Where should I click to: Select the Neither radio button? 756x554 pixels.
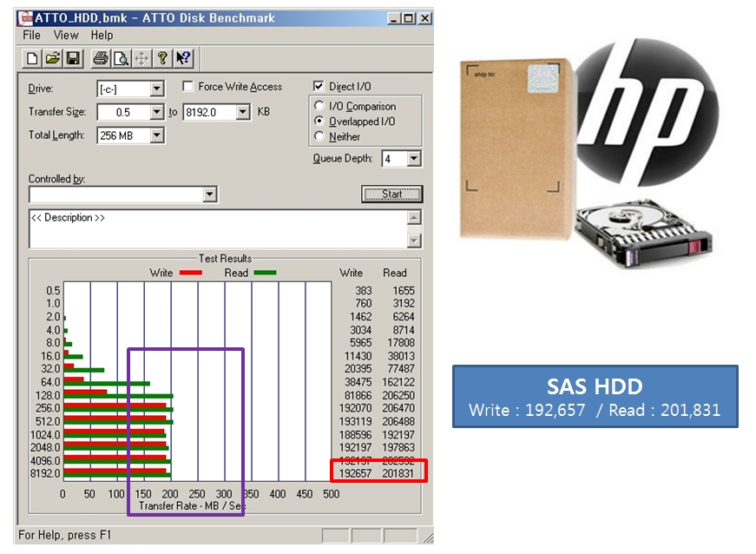click(x=319, y=136)
